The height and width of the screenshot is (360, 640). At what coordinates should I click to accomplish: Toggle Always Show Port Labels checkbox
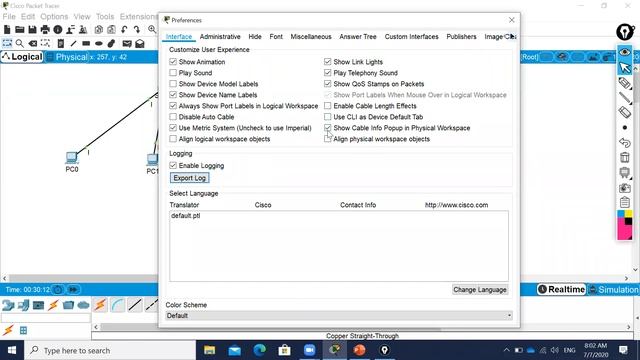(173, 106)
